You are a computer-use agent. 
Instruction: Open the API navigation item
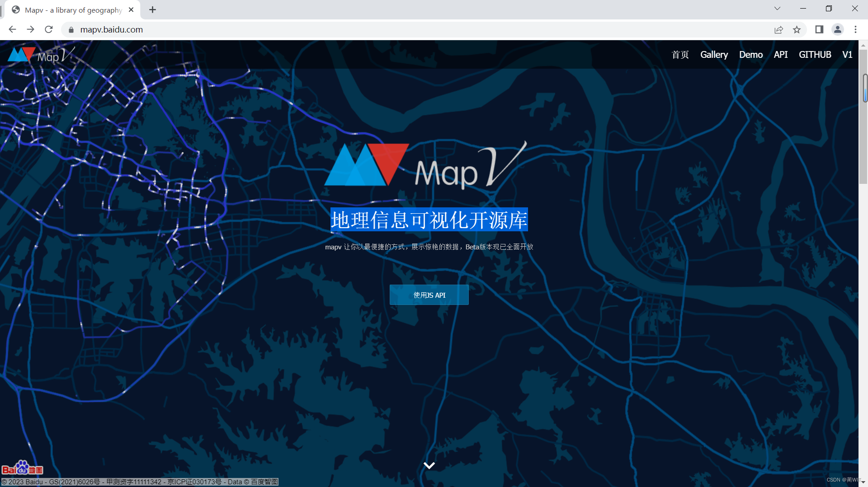pos(781,55)
